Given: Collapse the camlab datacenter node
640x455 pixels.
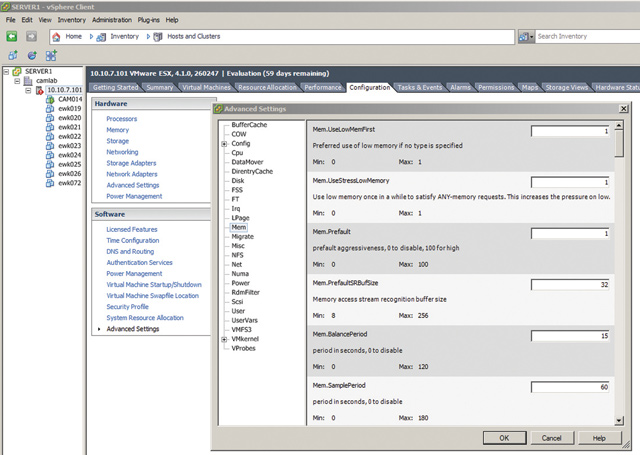Looking at the screenshot, I should tap(17, 81).
